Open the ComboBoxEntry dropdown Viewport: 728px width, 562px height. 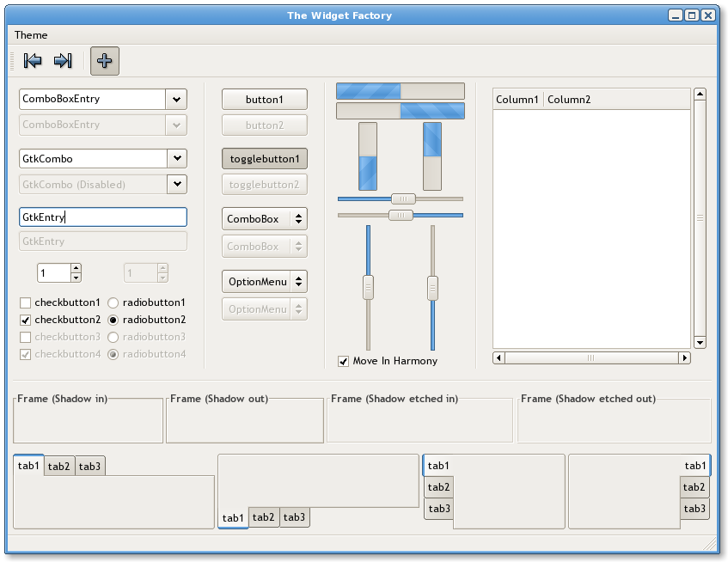coord(176,99)
